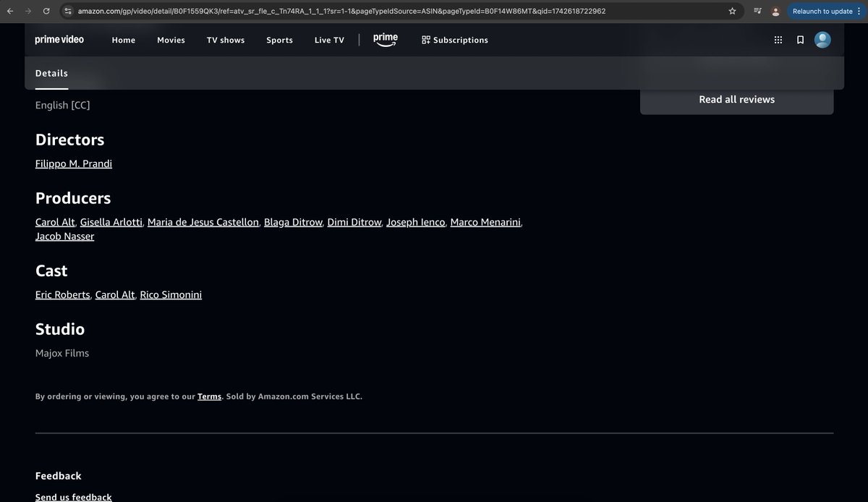The image size is (868, 502).
Task: Open Rico Simonini cast link
Action: (171, 295)
